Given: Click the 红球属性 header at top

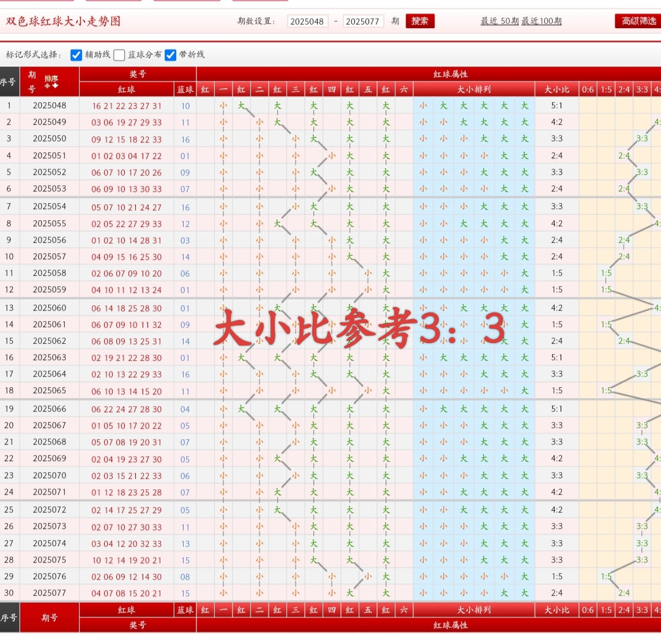Looking at the screenshot, I should coord(450,74).
